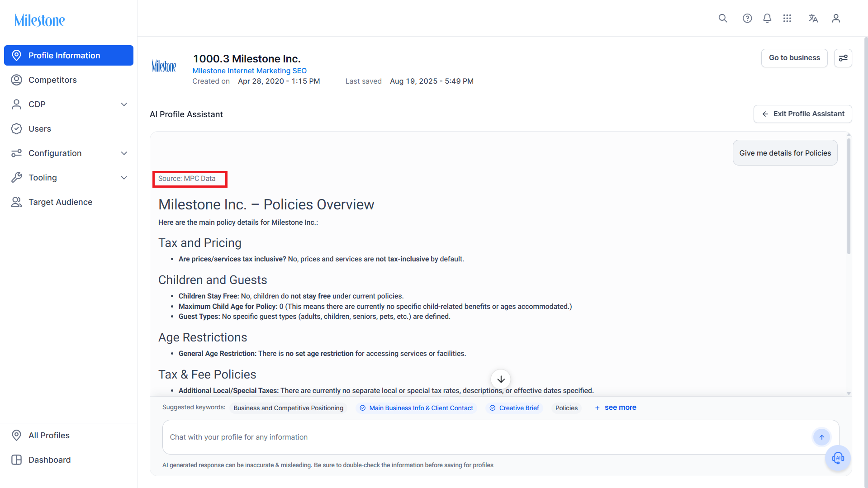868x488 pixels.
Task: Open Target Audience menu item
Action: [69, 202]
